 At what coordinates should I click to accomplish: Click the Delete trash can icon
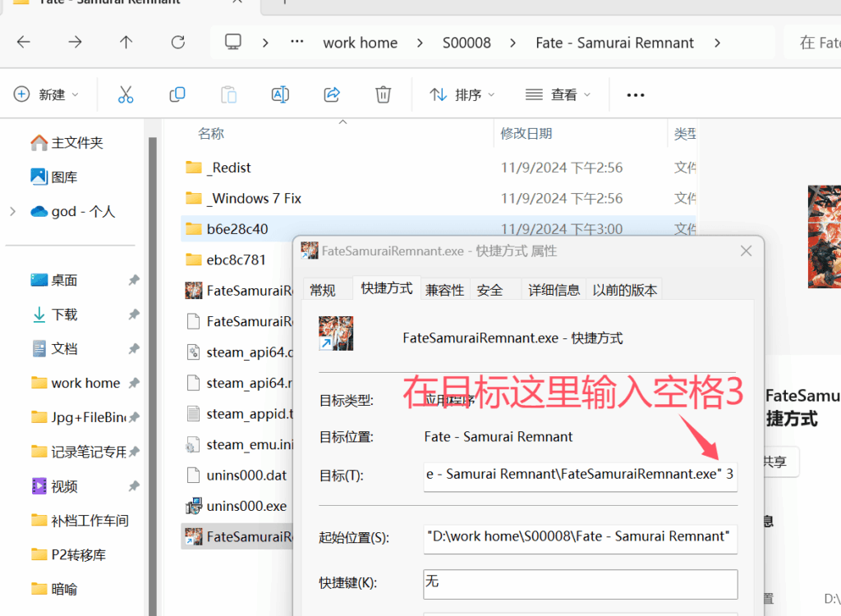[383, 94]
